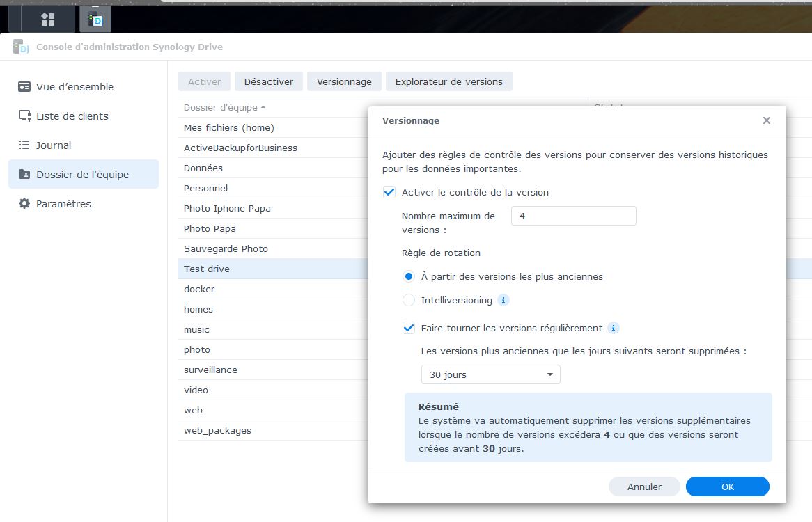Select the Test drive row
This screenshot has width=812, height=522.
pyautogui.click(x=274, y=269)
